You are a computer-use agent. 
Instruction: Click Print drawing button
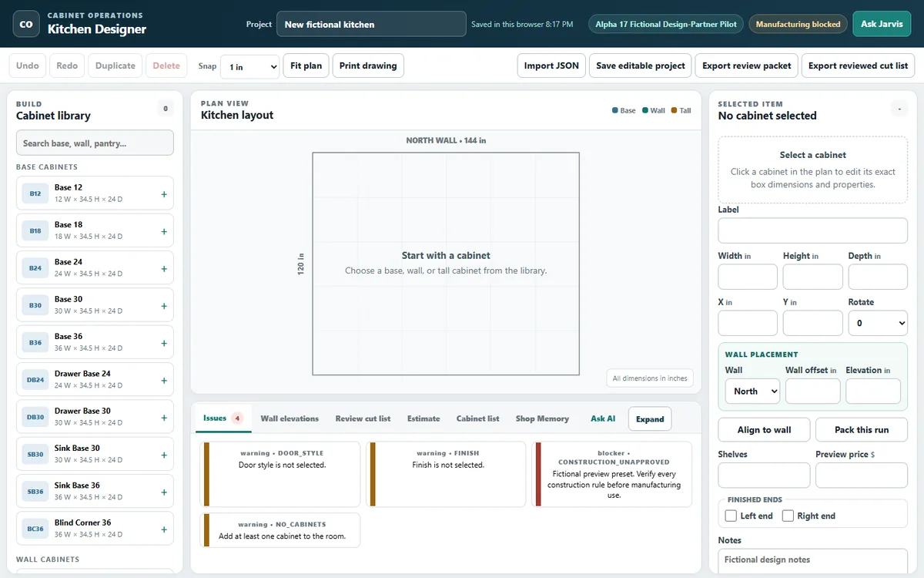tap(368, 66)
